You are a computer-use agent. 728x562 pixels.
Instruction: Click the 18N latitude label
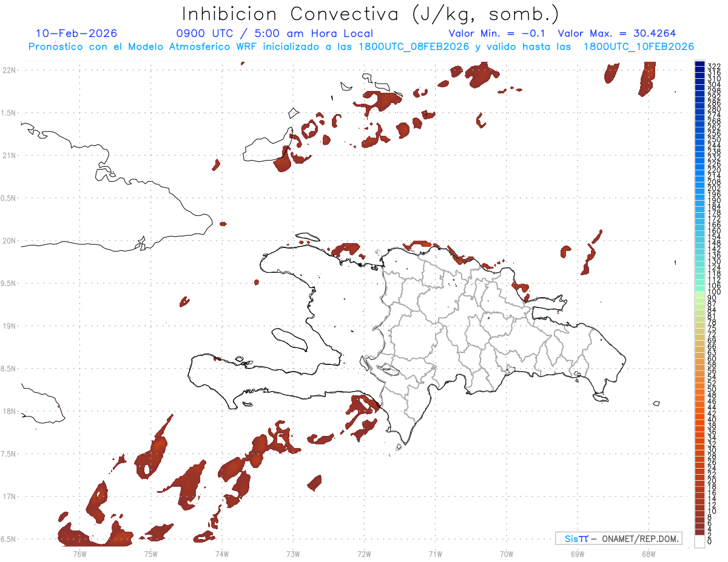tap(9, 411)
